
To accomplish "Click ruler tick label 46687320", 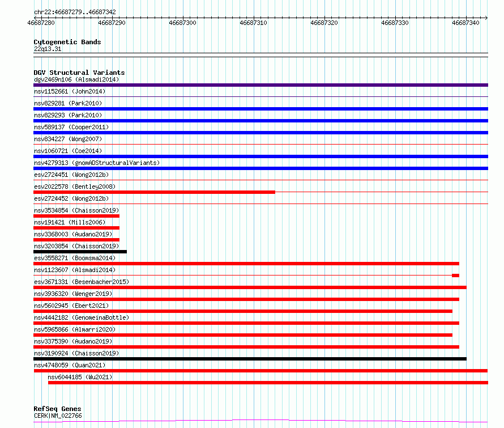I will [324, 23].
